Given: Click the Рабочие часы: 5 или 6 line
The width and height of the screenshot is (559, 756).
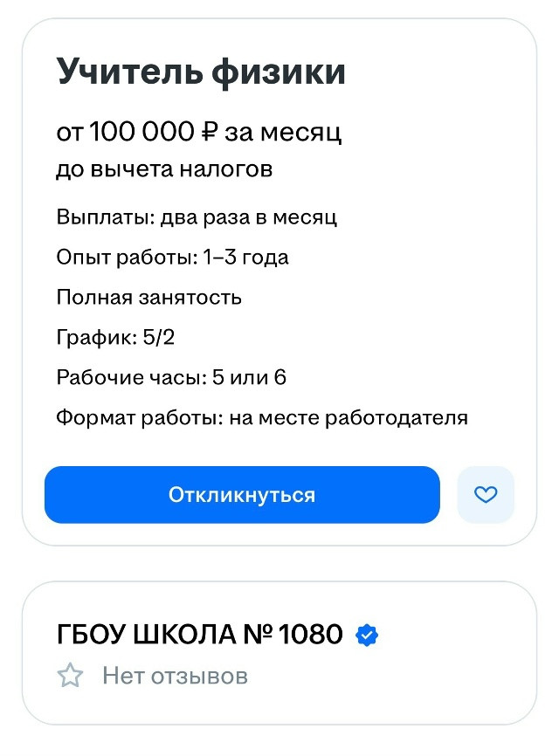Looking at the screenshot, I should click(171, 377).
